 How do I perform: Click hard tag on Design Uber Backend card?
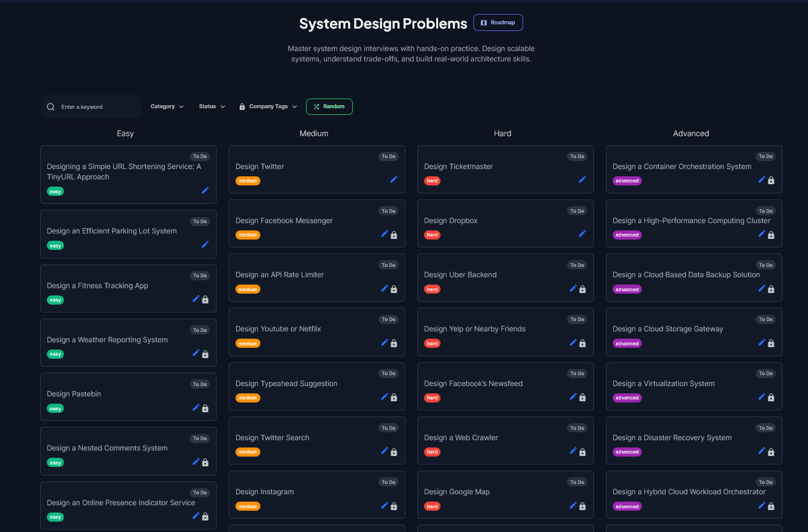tap(433, 289)
